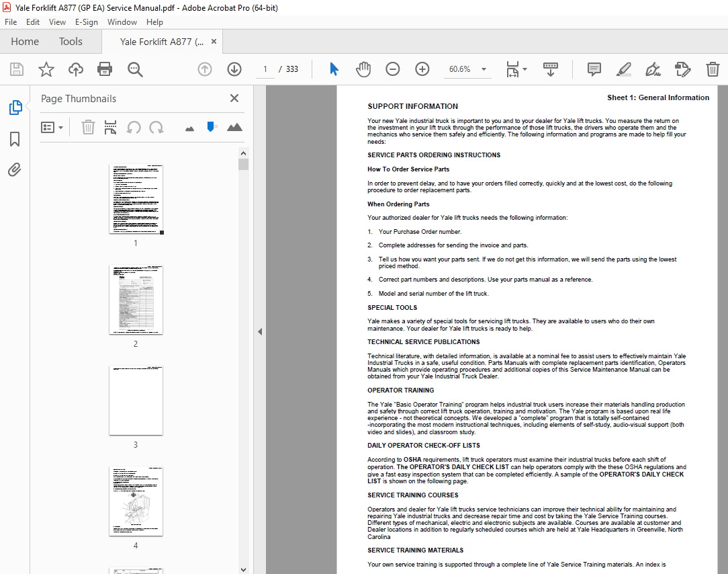Click the upload to cloud icon

point(76,69)
